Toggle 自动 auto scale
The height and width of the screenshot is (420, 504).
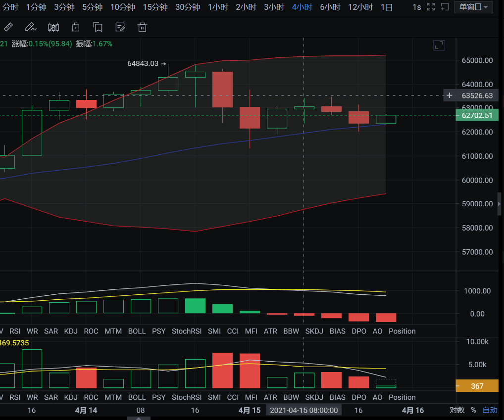pos(490,410)
